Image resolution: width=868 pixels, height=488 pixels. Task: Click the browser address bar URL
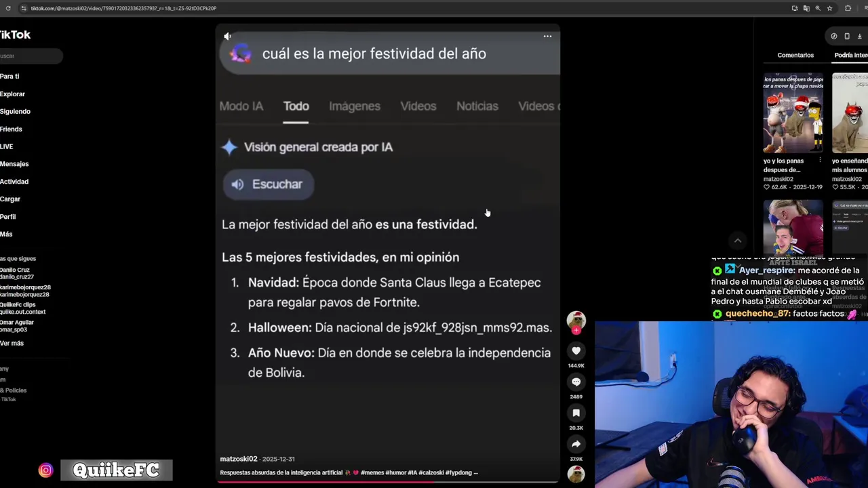point(123,8)
